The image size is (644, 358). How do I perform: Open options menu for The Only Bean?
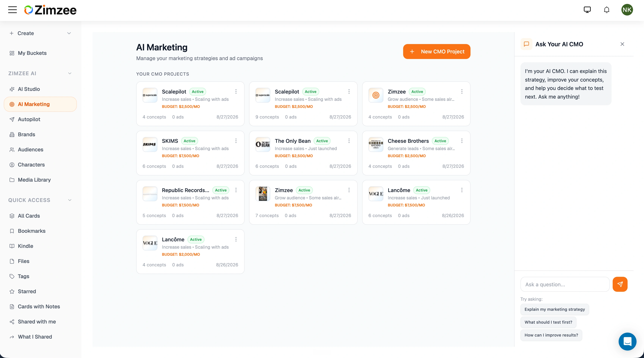point(349,141)
